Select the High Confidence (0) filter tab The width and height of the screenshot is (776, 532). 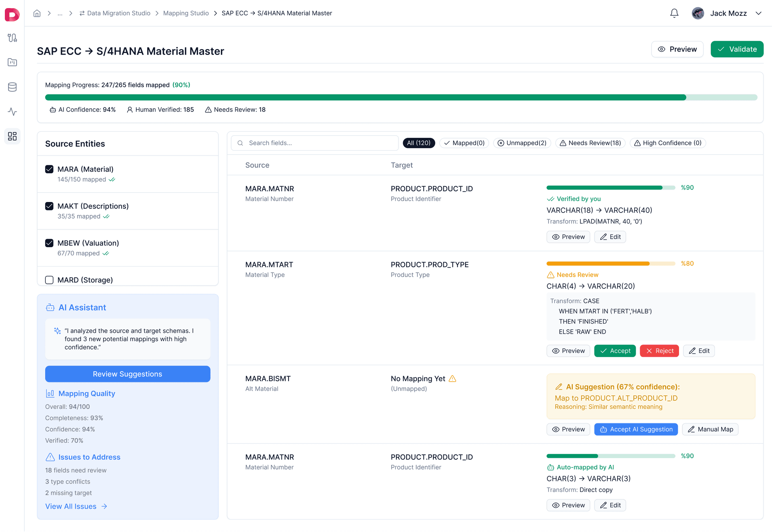668,143
